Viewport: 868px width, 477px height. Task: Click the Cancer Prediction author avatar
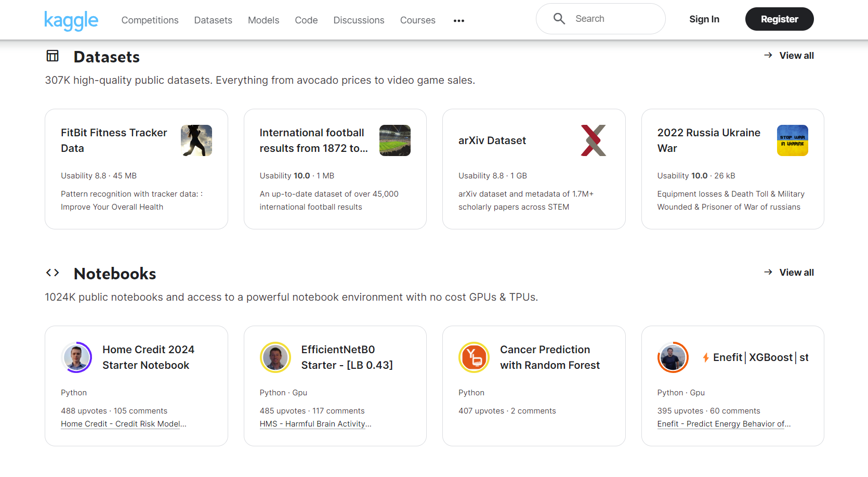click(474, 357)
